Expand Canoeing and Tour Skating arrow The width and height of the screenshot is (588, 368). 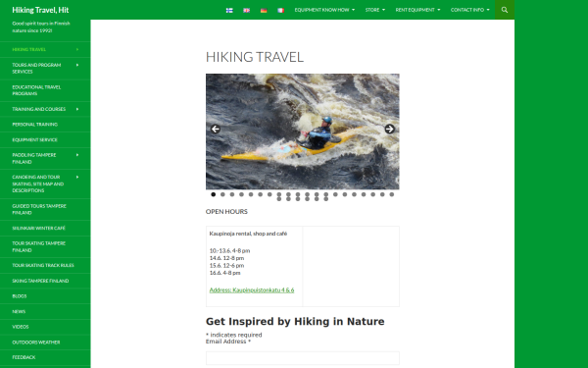77,177
